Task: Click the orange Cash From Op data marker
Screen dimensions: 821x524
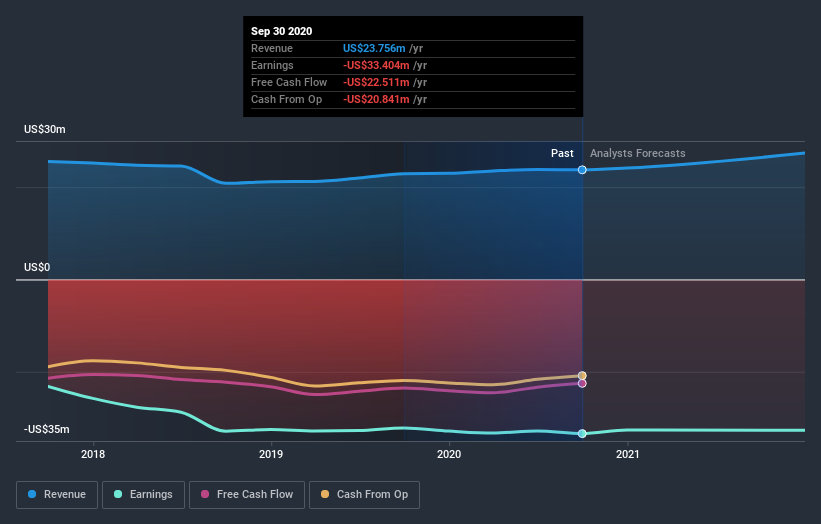Action: tap(582, 375)
